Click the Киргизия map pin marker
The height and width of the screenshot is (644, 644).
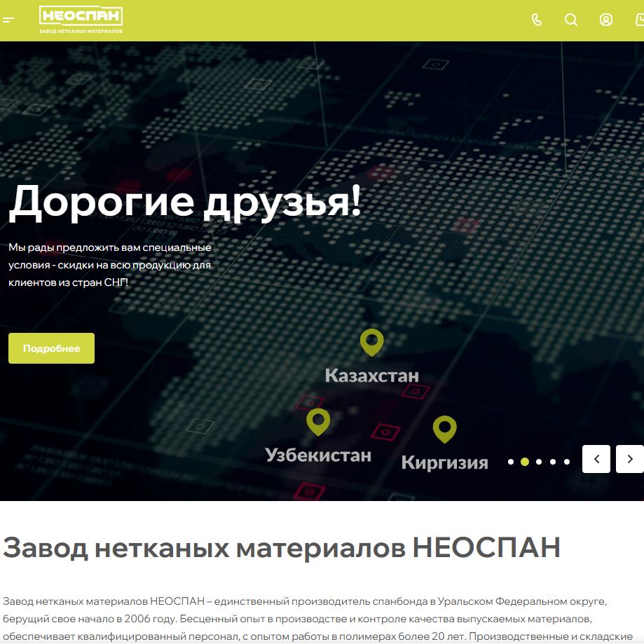point(445,428)
